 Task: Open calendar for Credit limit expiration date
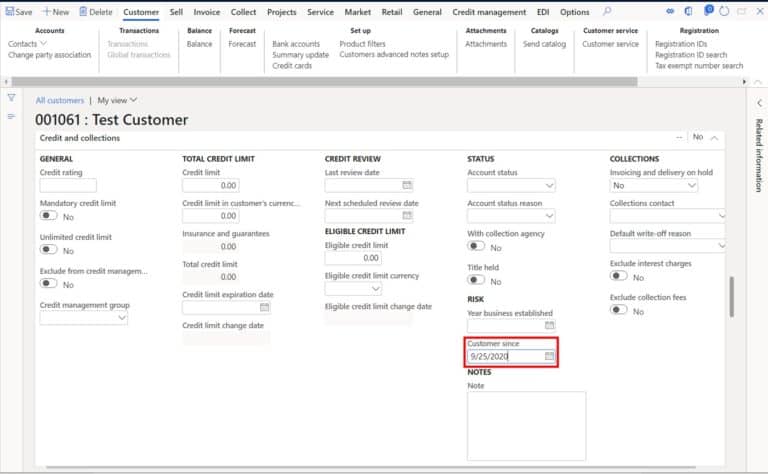[x=264, y=307]
